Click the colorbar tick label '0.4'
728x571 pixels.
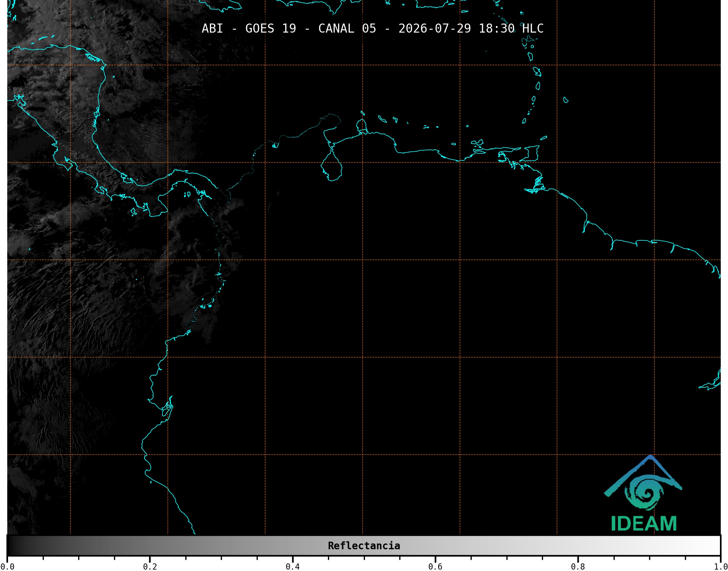(x=293, y=567)
